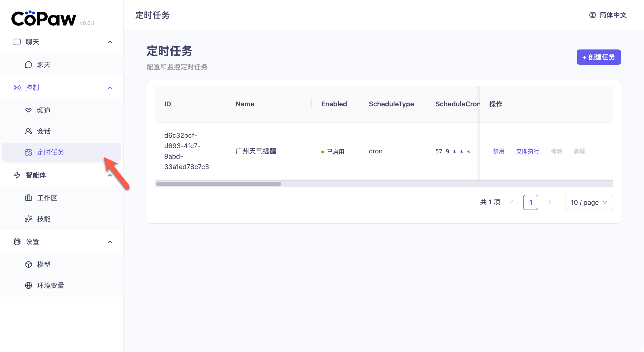Screen dimensions: 644x352
Task: Collapse the 控制 section chevron
Action: 110,88
